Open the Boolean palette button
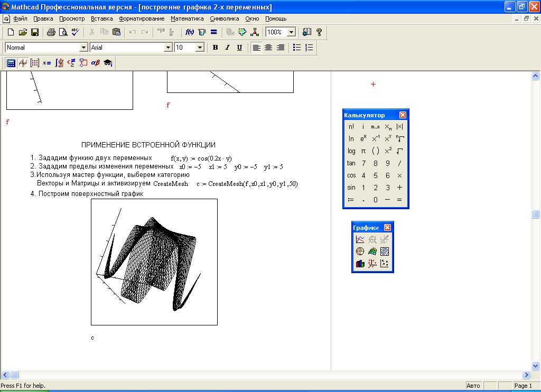The image size is (541, 392). (x=71, y=63)
